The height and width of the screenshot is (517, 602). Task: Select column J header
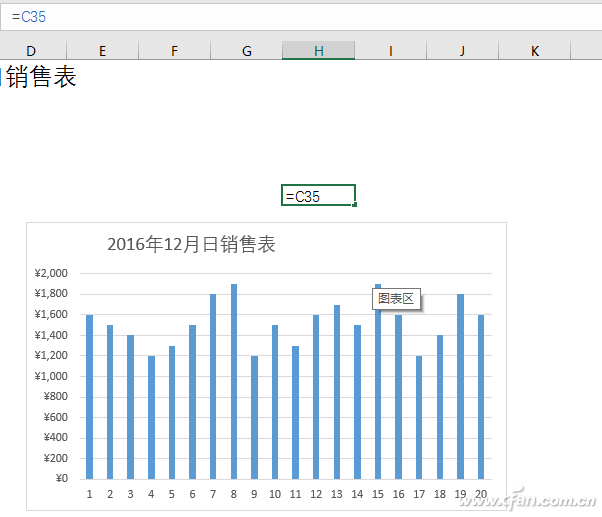point(462,51)
